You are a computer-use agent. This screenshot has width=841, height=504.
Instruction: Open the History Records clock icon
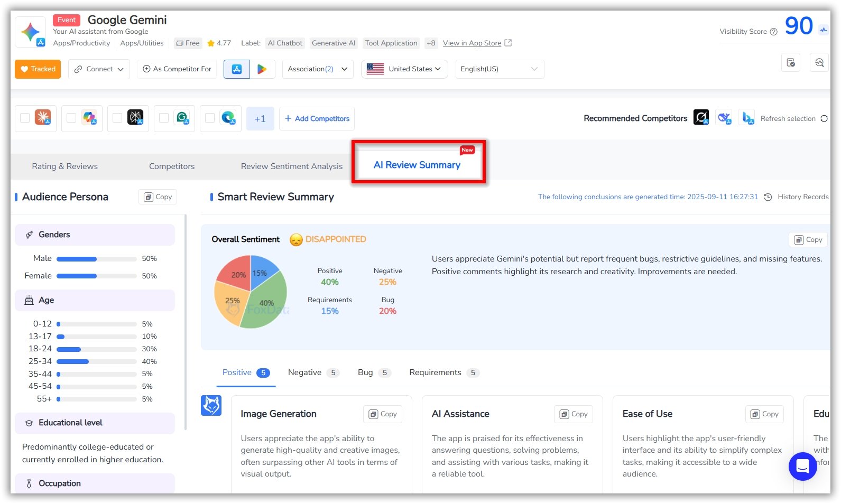(768, 197)
